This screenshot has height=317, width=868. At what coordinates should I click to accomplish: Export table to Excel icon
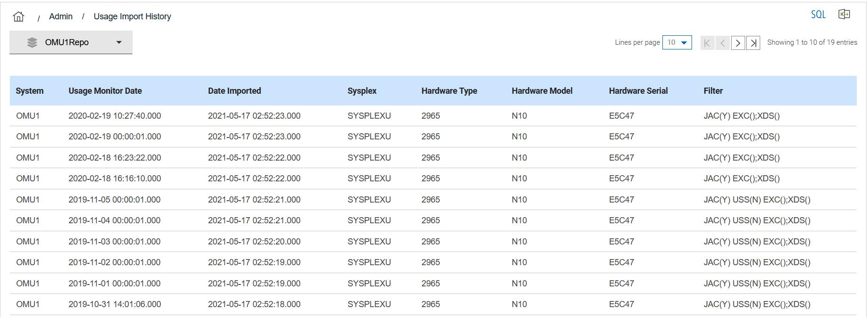[844, 15]
